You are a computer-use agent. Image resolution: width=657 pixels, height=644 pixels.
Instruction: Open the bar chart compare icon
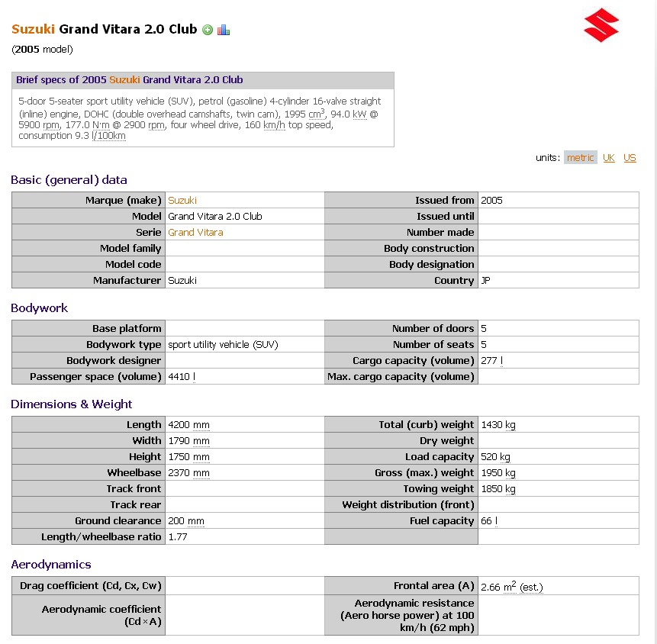click(x=224, y=30)
